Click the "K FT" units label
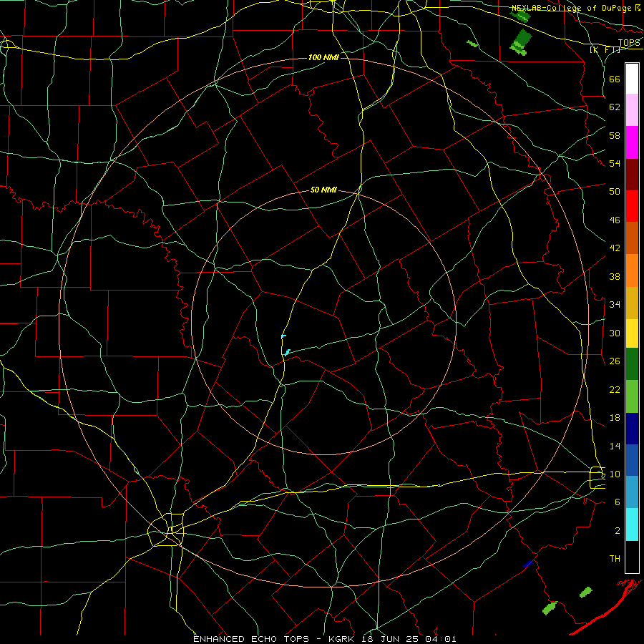Screen dimensions: 644x644 (605, 50)
